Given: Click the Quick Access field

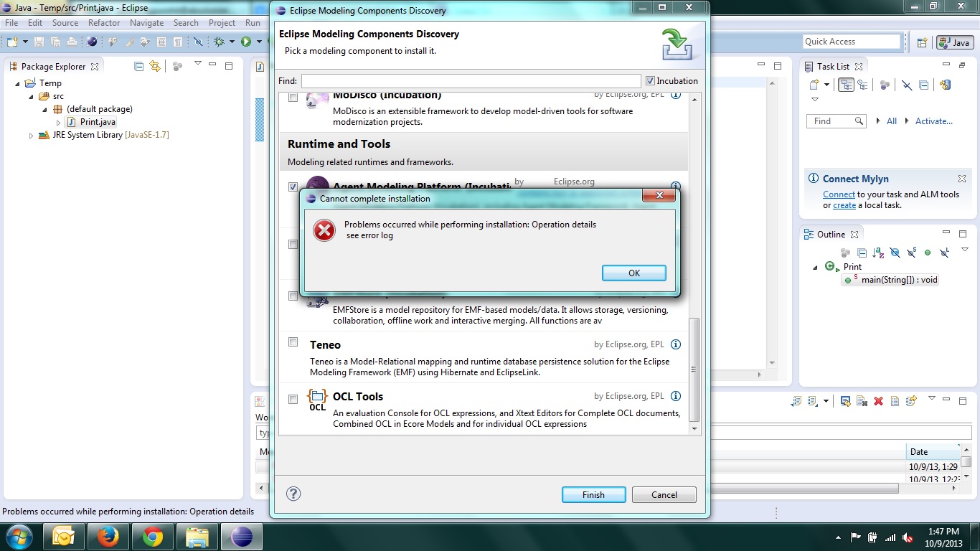Looking at the screenshot, I should (x=852, y=42).
